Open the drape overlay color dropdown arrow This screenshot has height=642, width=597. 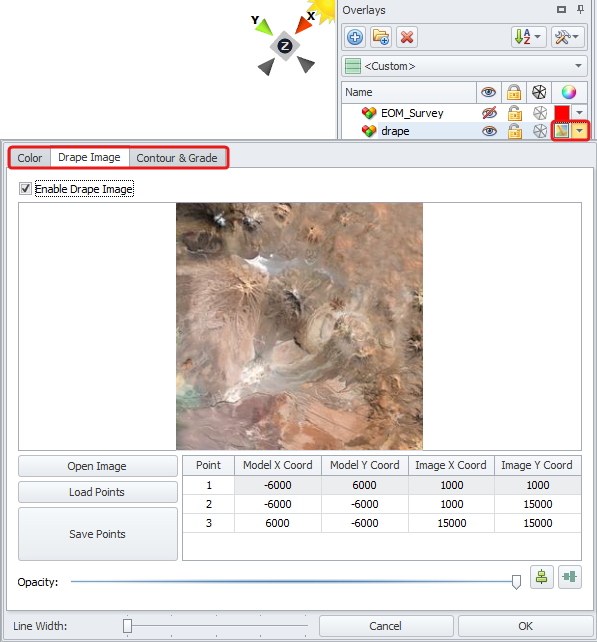pyautogui.click(x=579, y=131)
